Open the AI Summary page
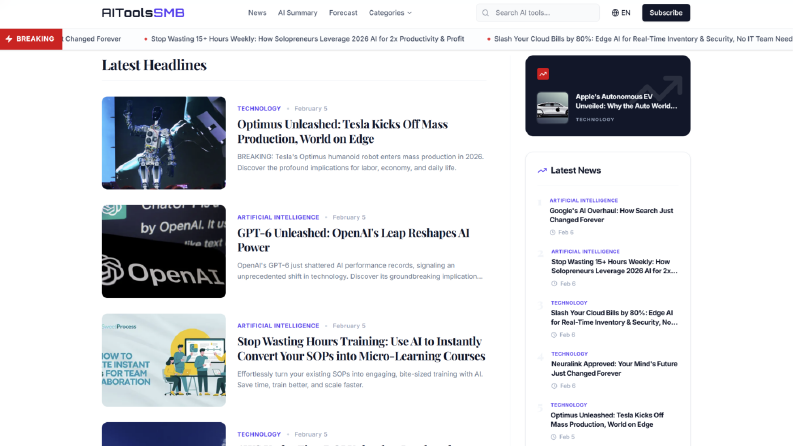The width and height of the screenshot is (793, 446). 297,13
